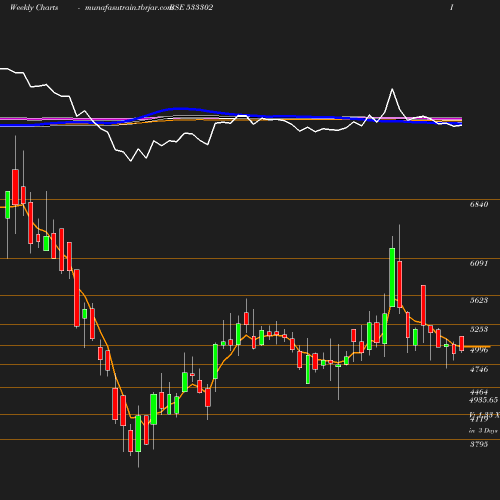Click the 5623 price level label

click(479, 300)
